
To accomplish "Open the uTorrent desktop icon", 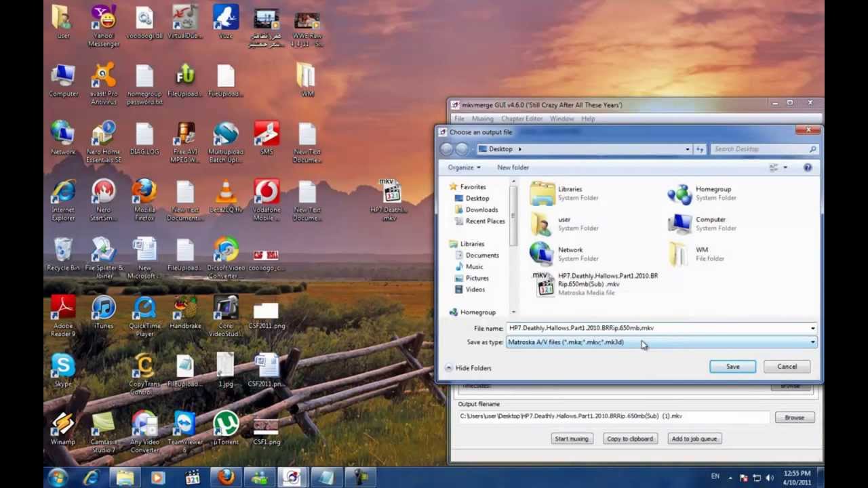I will pos(226,428).
